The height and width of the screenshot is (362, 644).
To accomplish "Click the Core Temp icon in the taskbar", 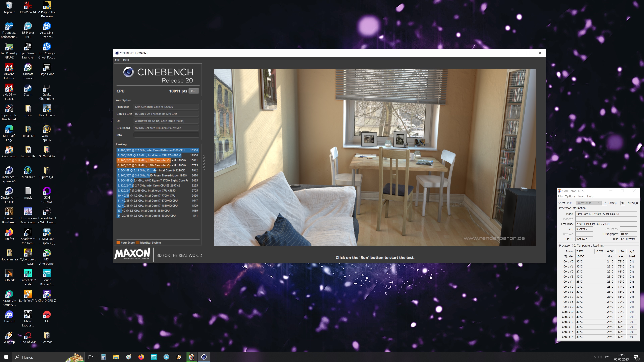I will [x=192, y=357].
